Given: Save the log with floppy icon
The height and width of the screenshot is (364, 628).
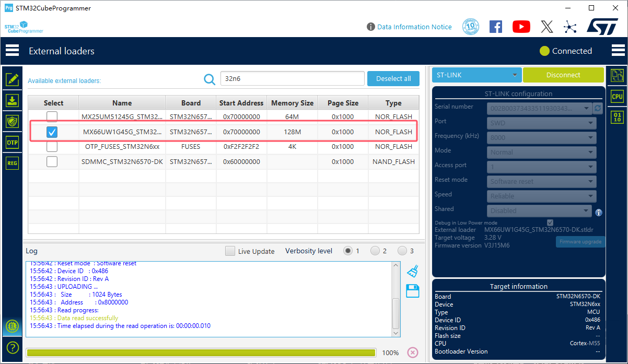Looking at the screenshot, I should [x=413, y=291].
